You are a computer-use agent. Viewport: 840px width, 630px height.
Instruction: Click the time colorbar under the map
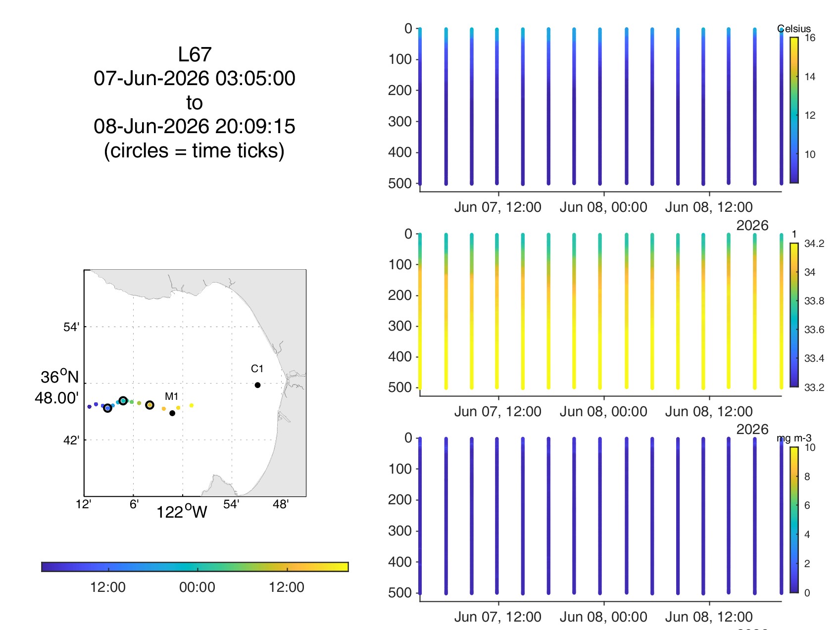click(x=195, y=567)
